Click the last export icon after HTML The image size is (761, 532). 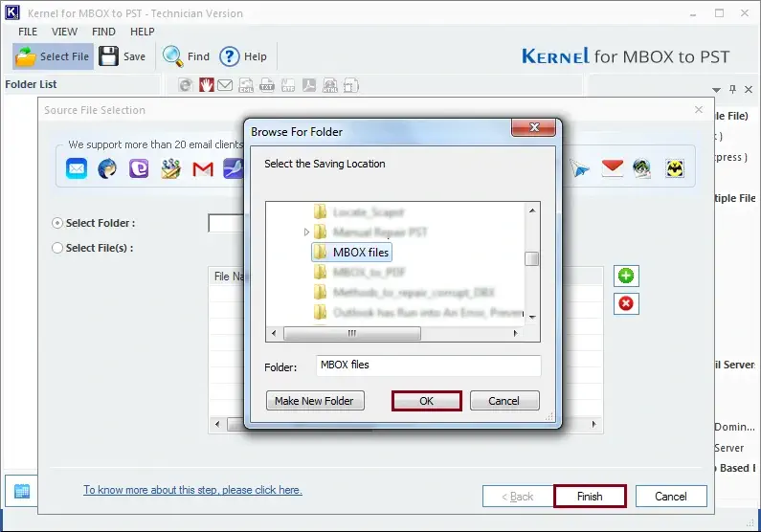coord(351,85)
